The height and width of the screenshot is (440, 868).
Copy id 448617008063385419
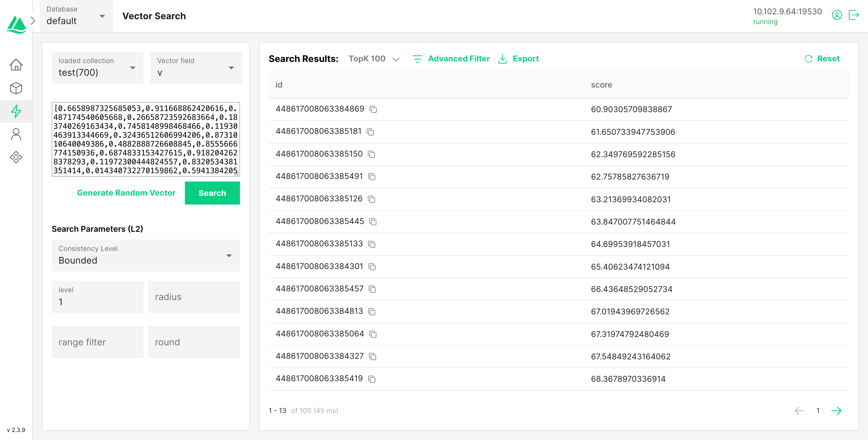coord(372,379)
